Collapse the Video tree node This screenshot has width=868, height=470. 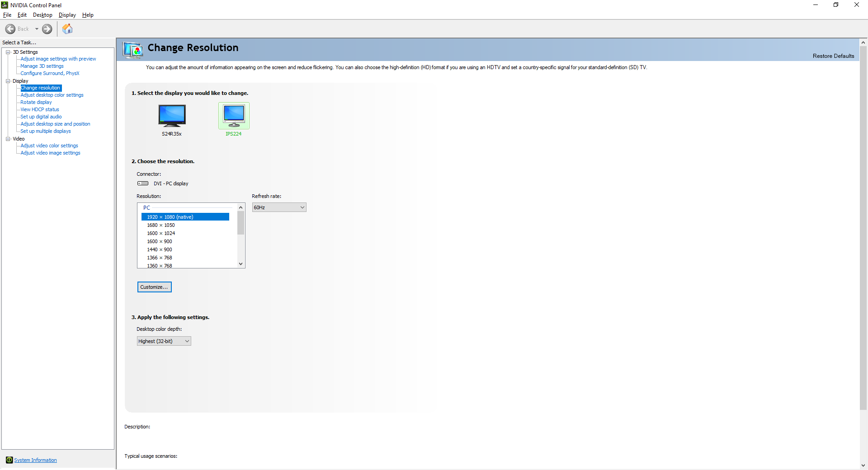click(8, 139)
